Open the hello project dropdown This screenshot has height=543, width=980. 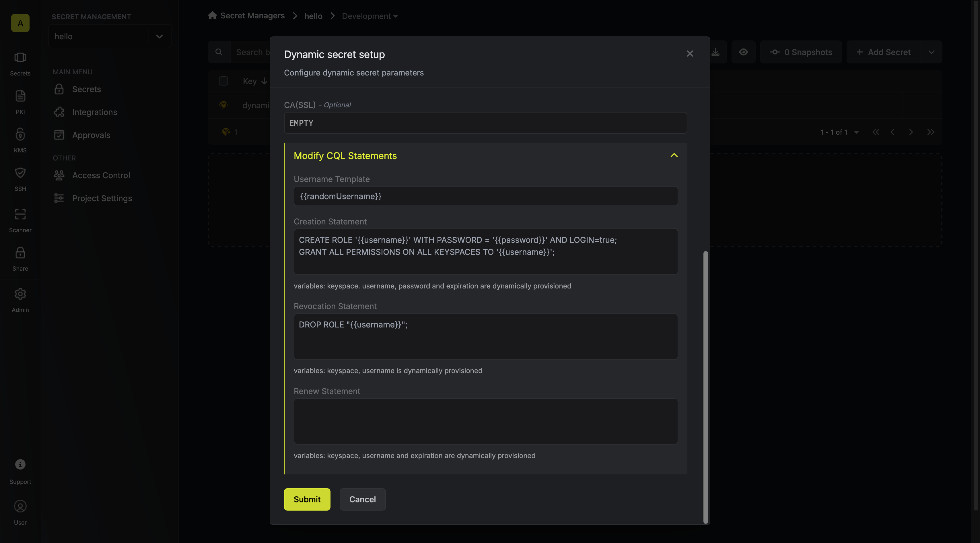pyautogui.click(x=160, y=36)
